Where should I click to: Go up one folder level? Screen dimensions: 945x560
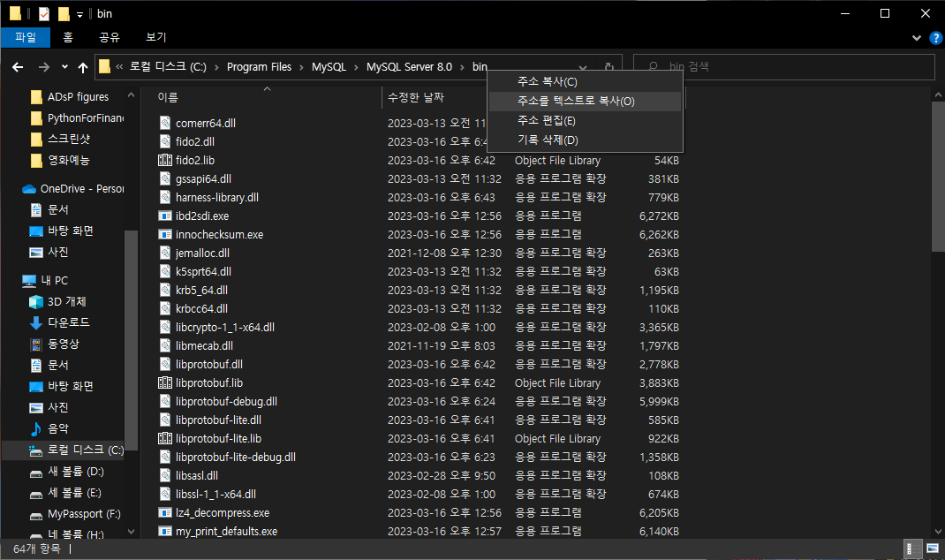pyautogui.click(x=82, y=67)
